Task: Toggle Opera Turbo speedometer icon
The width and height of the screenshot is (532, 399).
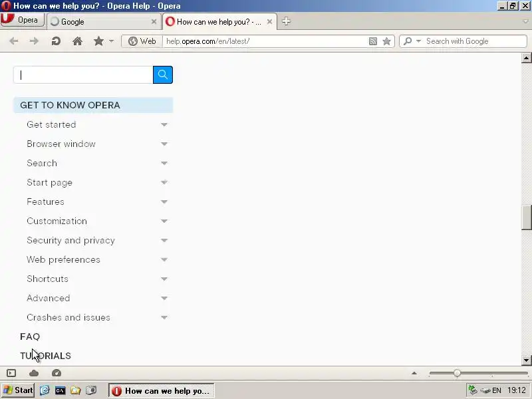Action: 57,373
